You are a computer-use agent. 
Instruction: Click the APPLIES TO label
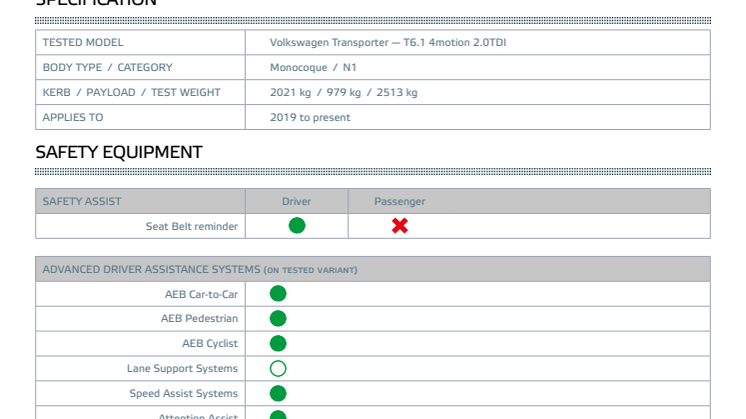click(x=73, y=117)
